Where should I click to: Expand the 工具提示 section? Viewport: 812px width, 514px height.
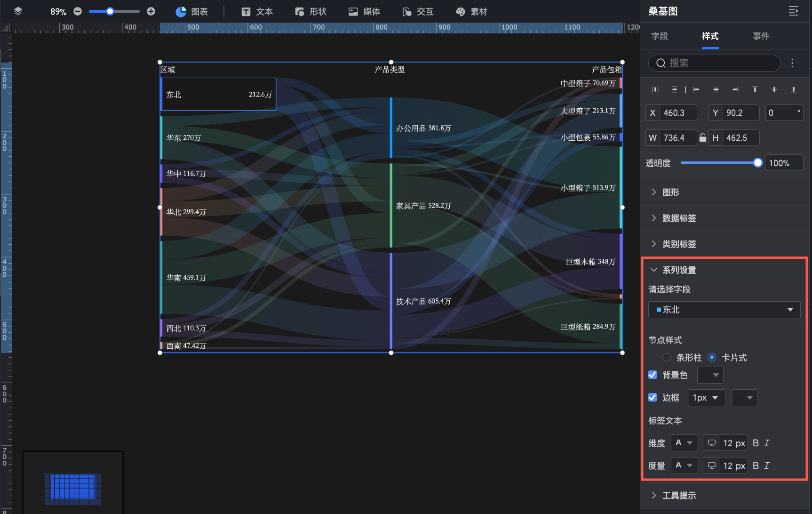point(724,495)
